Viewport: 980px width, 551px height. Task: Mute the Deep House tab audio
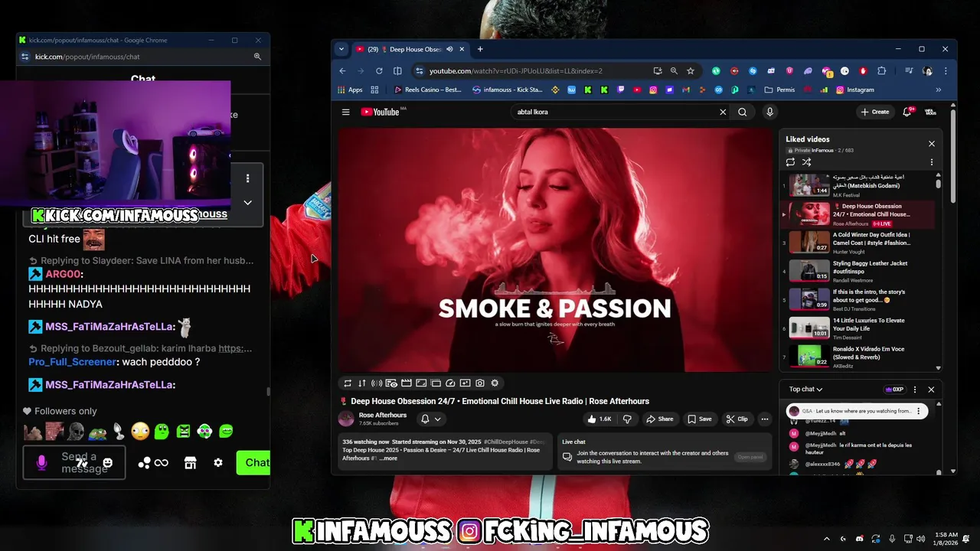coord(449,49)
